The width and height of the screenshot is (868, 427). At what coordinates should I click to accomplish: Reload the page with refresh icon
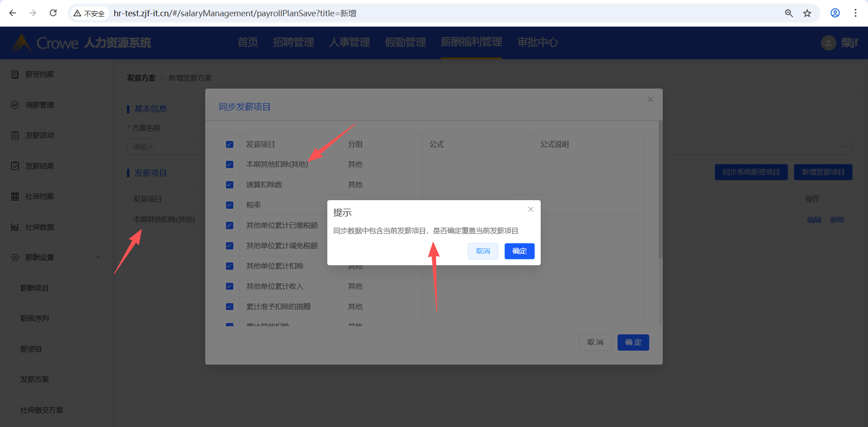tap(53, 13)
